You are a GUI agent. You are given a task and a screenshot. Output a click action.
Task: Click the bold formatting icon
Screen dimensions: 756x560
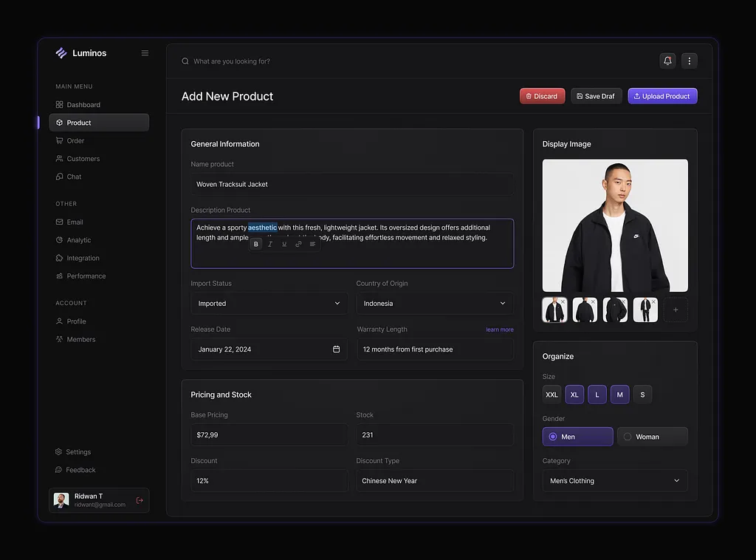(x=256, y=244)
